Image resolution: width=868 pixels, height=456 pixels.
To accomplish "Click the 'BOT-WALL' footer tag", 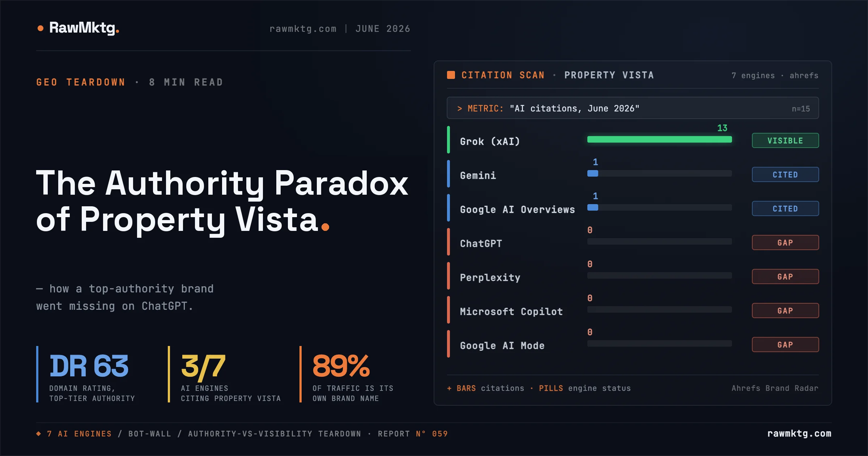I will 150,434.
